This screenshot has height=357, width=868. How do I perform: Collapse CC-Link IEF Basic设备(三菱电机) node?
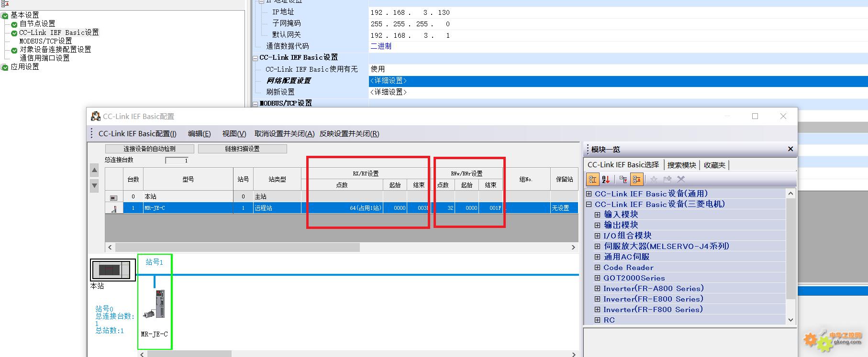tap(589, 204)
